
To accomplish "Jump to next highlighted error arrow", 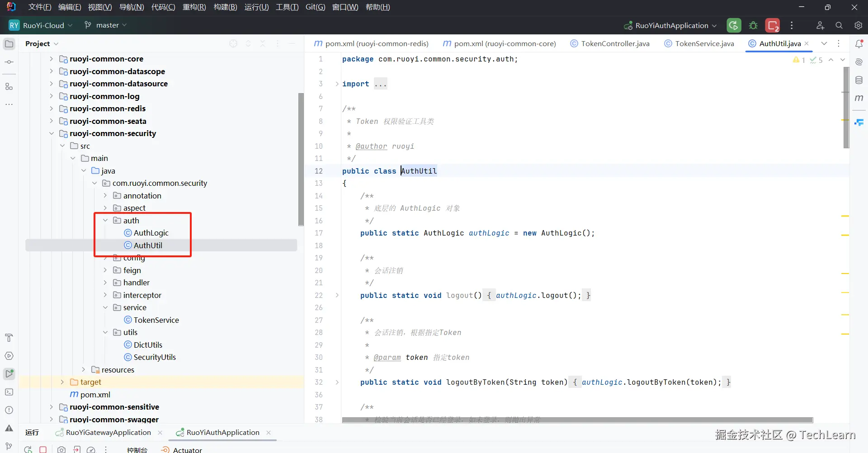I will [842, 60].
